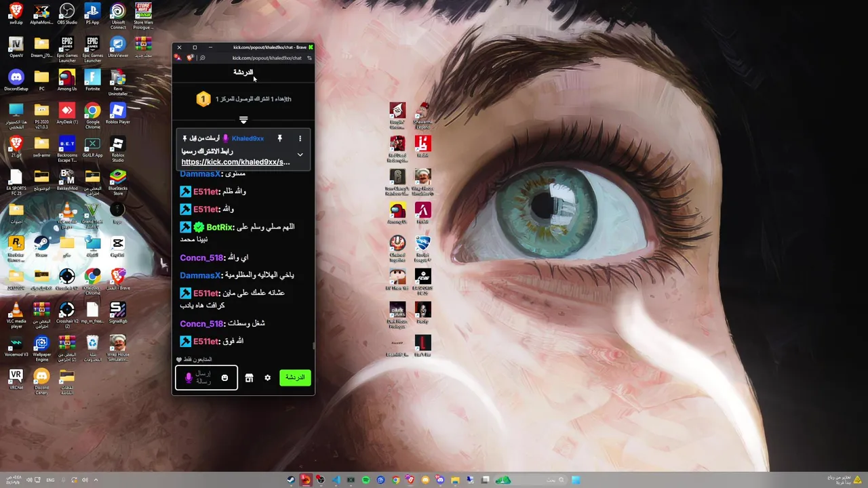Viewport: 868px width, 488px height.
Task: Open Store Wars Prologue shortcut
Action: coord(143,16)
